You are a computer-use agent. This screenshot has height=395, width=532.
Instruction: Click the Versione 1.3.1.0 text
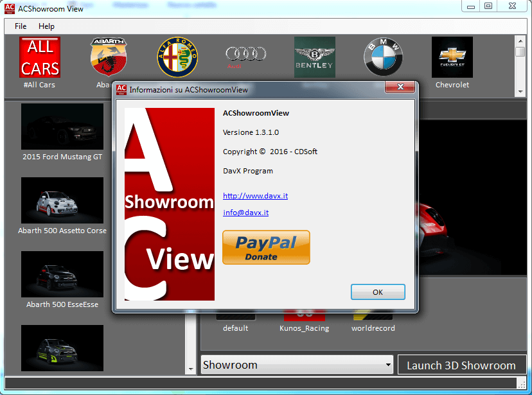point(251,132)
